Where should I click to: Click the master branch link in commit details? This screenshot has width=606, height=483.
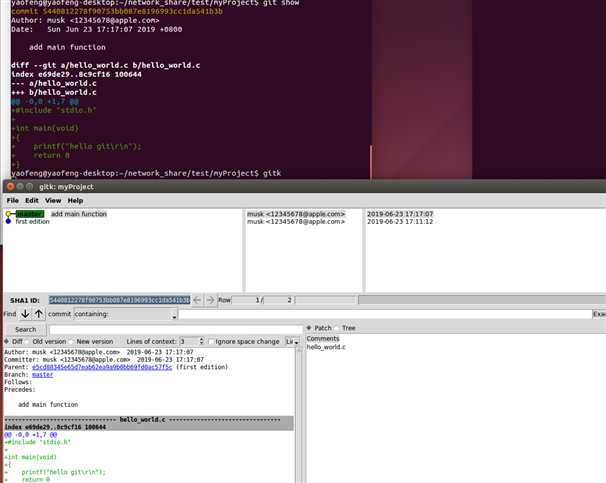(43, 375)
